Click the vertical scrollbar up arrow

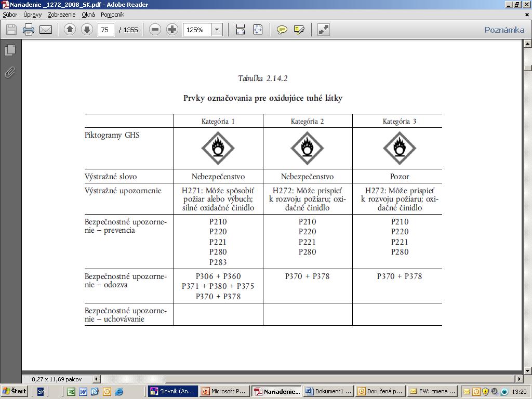click(x=528, y=44)
